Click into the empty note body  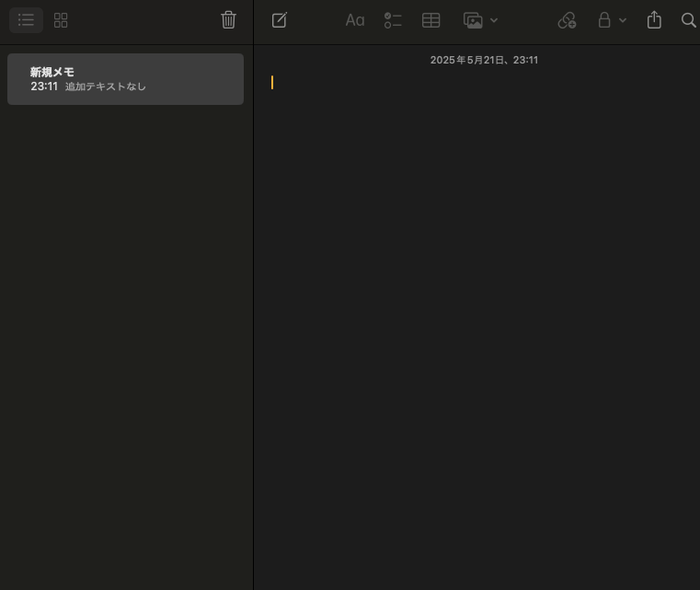click(x=476, y=313)
